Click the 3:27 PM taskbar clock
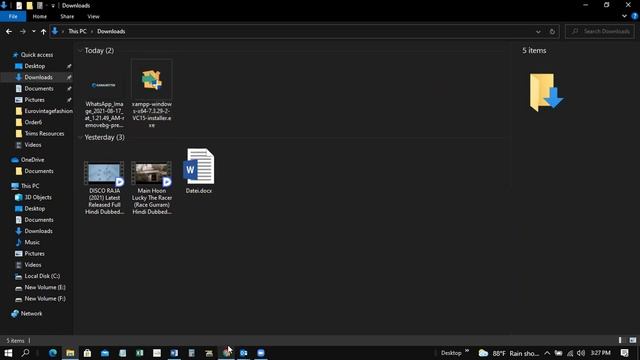The image size is (640, 360). tap(600, 353)
